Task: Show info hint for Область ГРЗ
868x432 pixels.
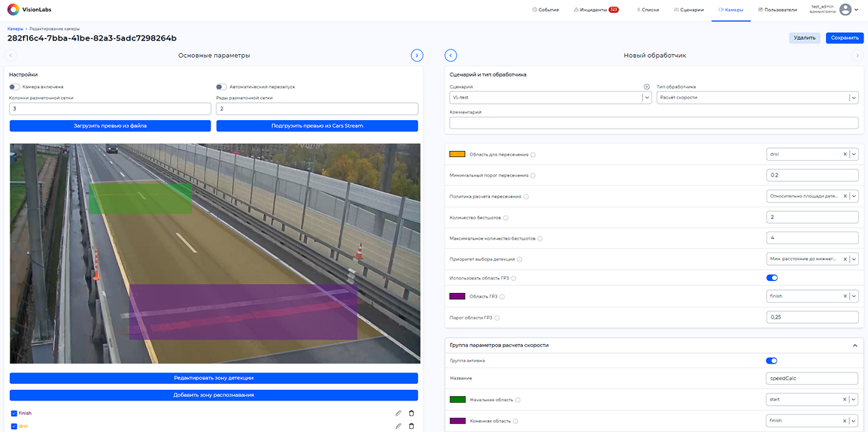Action: coord(502,297)
